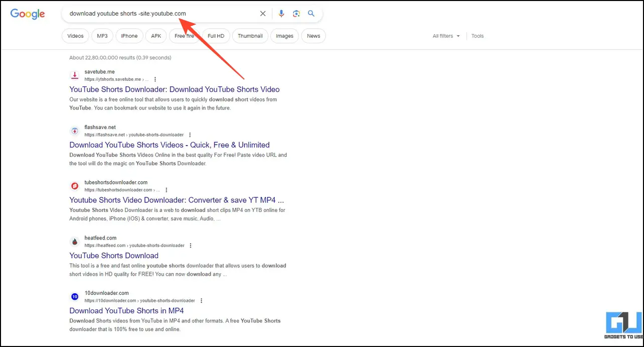The image size is (644, 347).
Task: Click the heatfeed.com favicon
Action: 75,241
